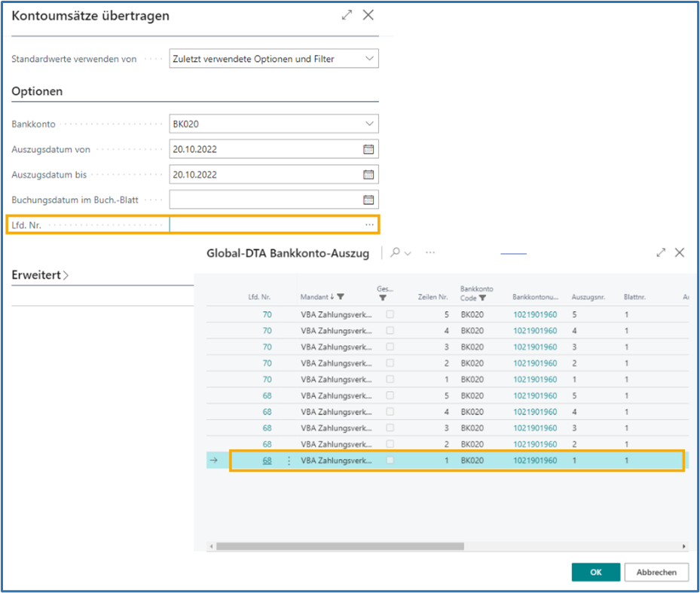Toggle checkbox in the highlighted row 68
Screen dimensions: 700x593
click(x=390, y=460)
